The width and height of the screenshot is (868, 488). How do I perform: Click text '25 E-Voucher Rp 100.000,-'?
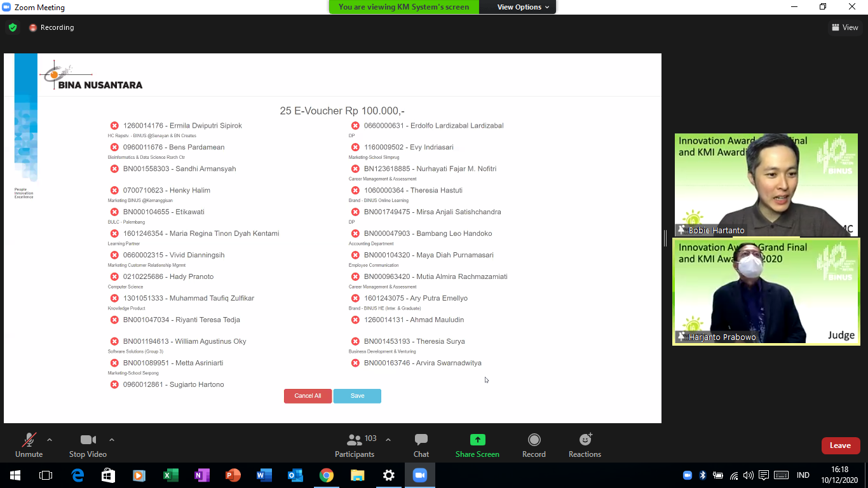342,111
